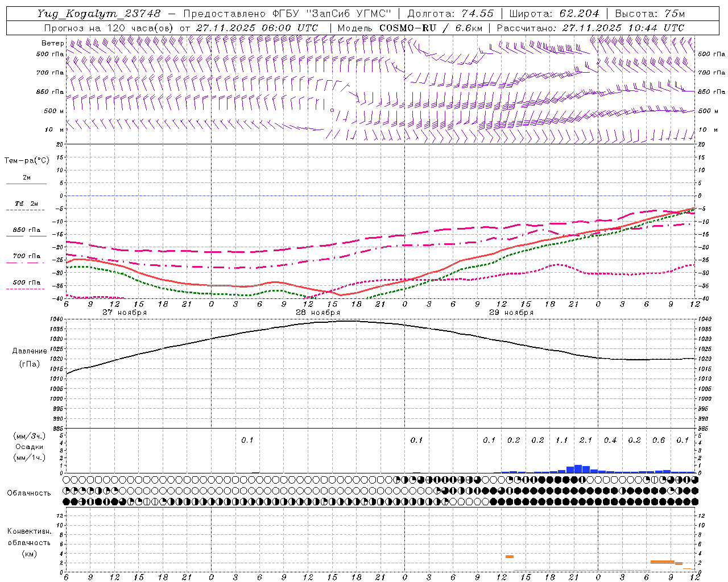Click the Широта: 62.204 header field
The width and height of the screenshot is (728, 582).
(x=554, y=14)
